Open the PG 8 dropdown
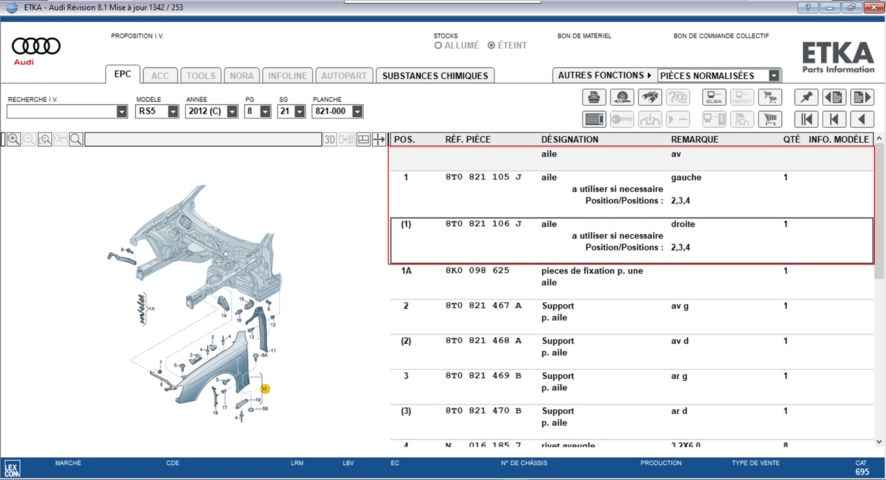 pos(265,111)
